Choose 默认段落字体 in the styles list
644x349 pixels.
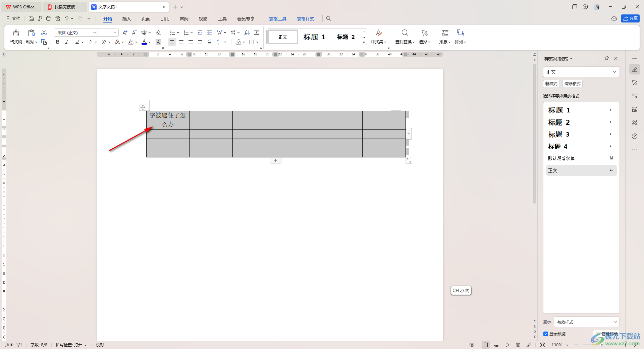[x=581, y=158]
